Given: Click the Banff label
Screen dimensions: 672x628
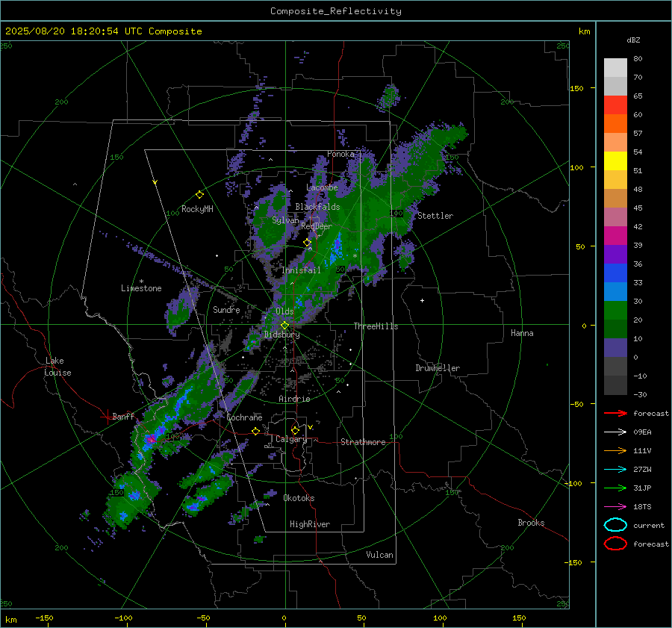Looking at the screenshot, I should [x=123, y=416].
